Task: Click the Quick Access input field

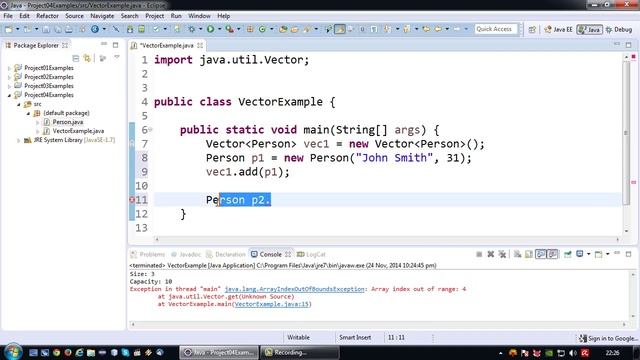Action: tap(496, 29)
